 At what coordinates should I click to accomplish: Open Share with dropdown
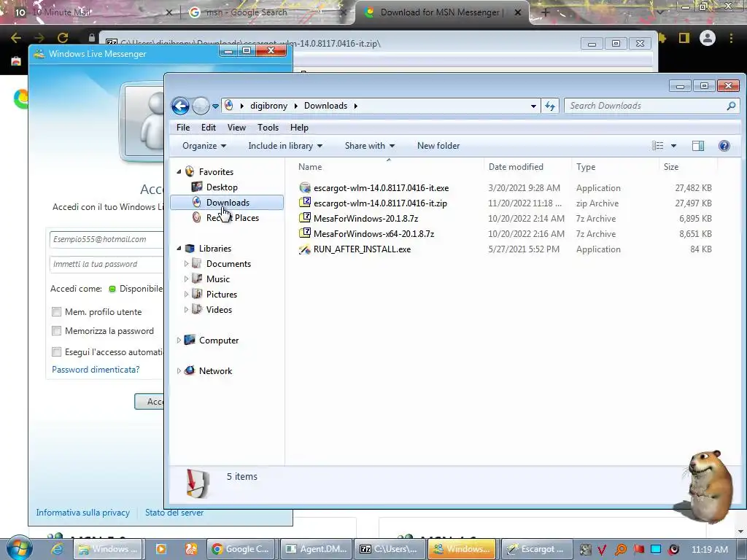370,146
